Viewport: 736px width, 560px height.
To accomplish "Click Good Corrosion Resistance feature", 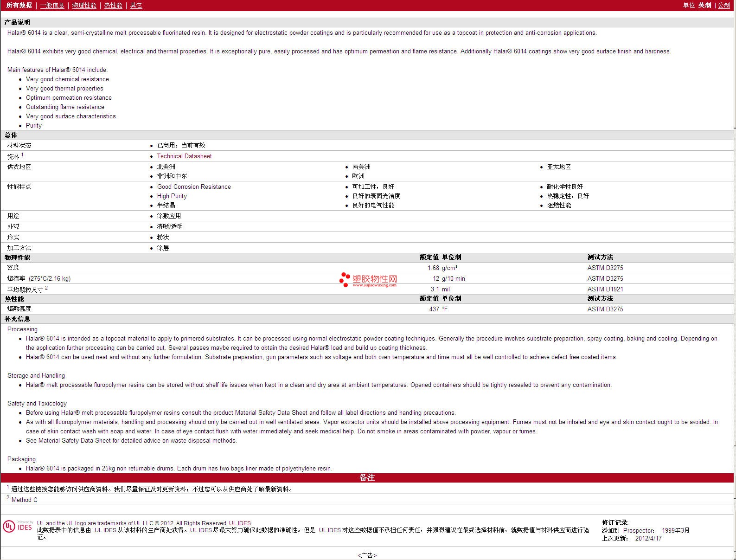I will 194,187.
